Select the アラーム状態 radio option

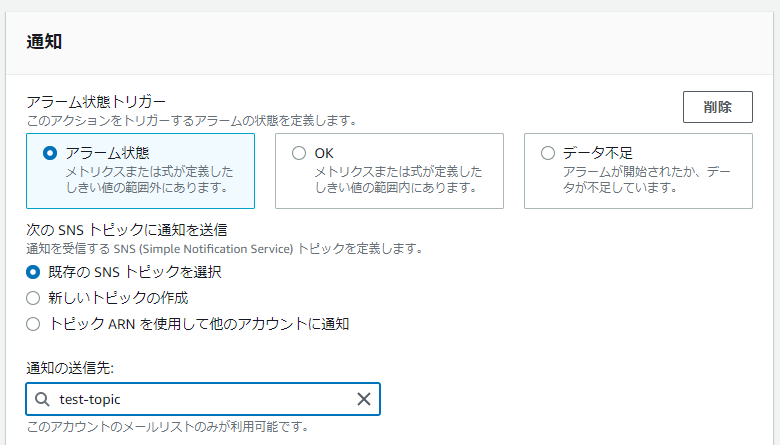coord(50,153)
